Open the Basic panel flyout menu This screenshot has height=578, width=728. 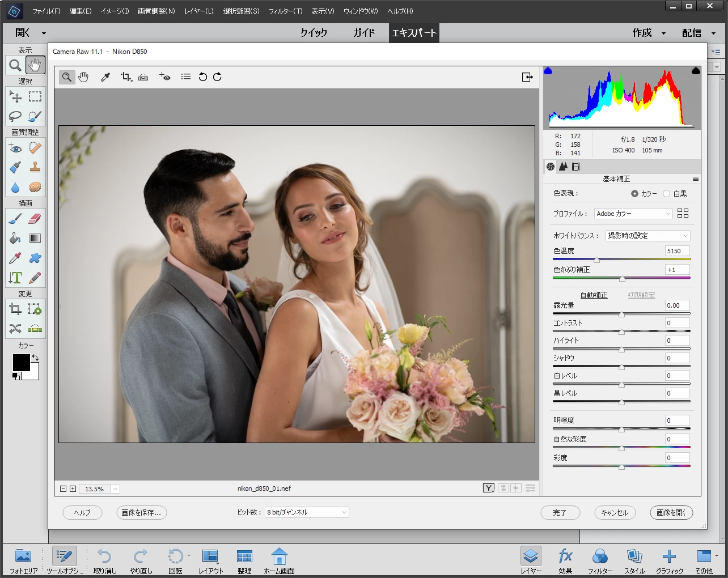pos(696,179)
